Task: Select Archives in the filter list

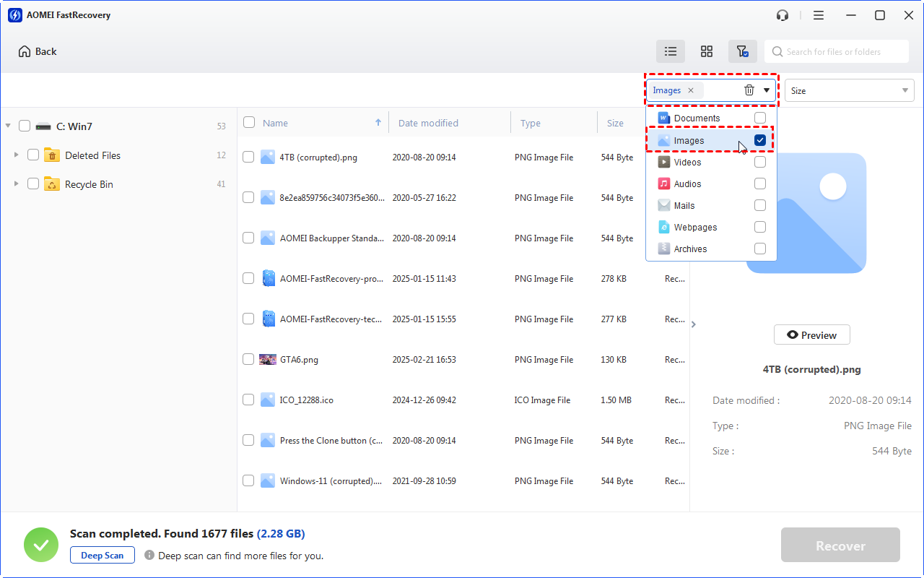Action: pyautogui.click(x=711, y=249)
